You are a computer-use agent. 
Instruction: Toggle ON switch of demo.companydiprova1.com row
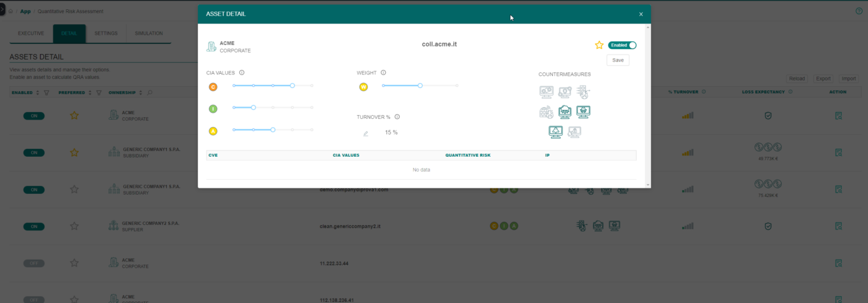pos(34,190)
